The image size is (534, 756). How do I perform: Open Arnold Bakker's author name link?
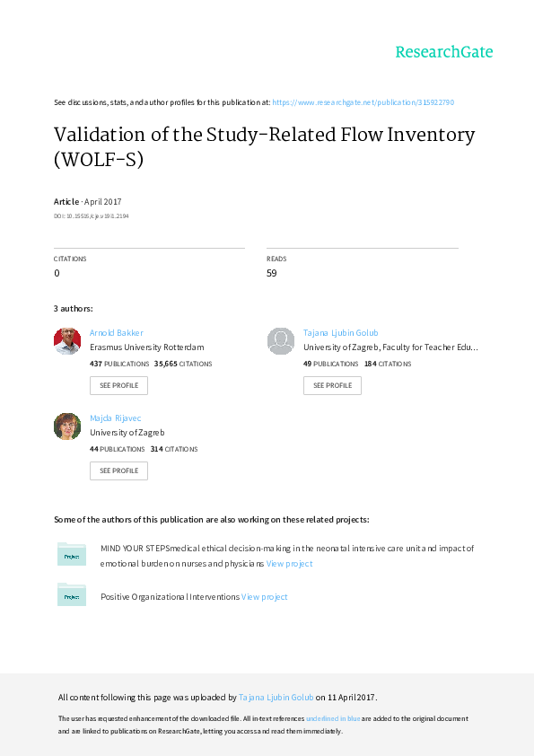[116, 332]
